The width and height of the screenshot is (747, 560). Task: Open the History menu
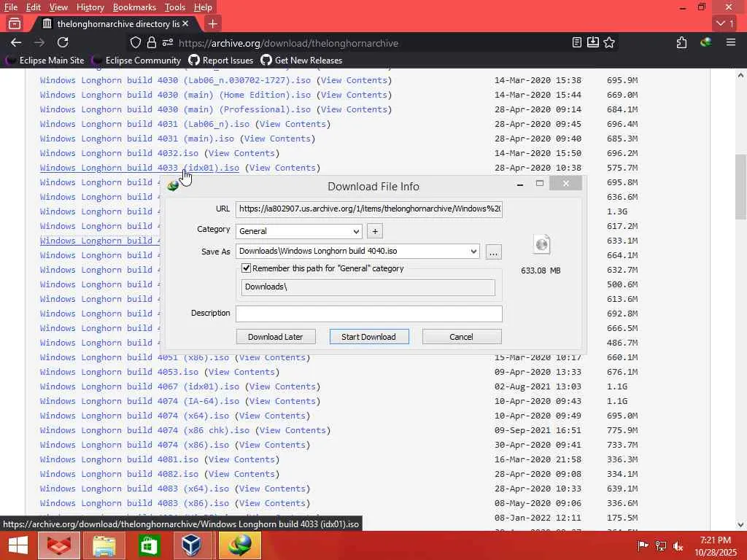click(x=90, y=7)
